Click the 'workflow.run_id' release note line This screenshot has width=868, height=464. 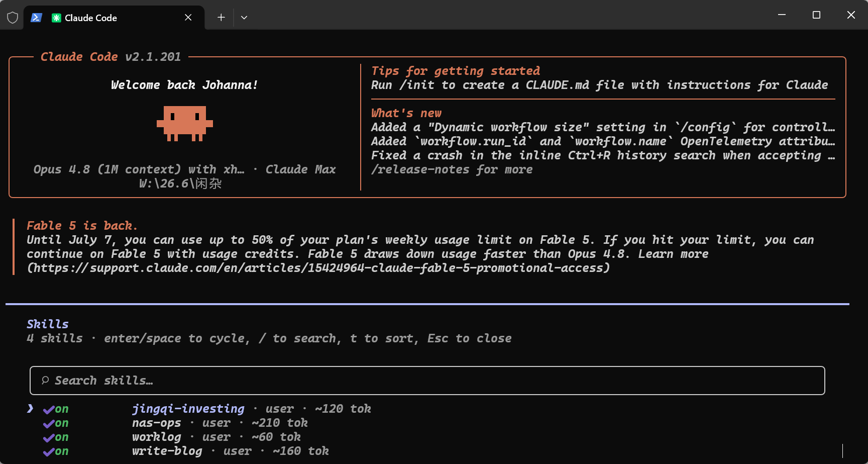click(x=603, y=141)
